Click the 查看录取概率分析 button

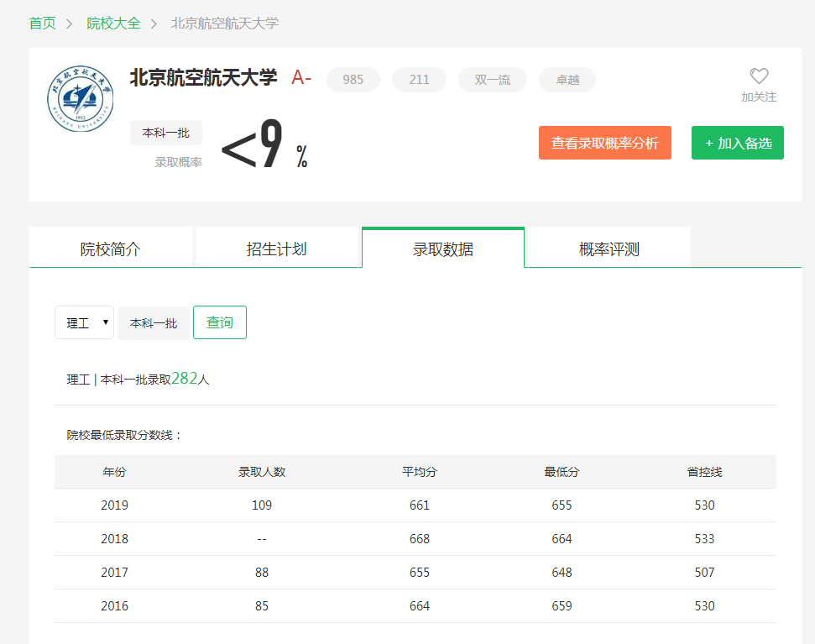click(605, 143)
